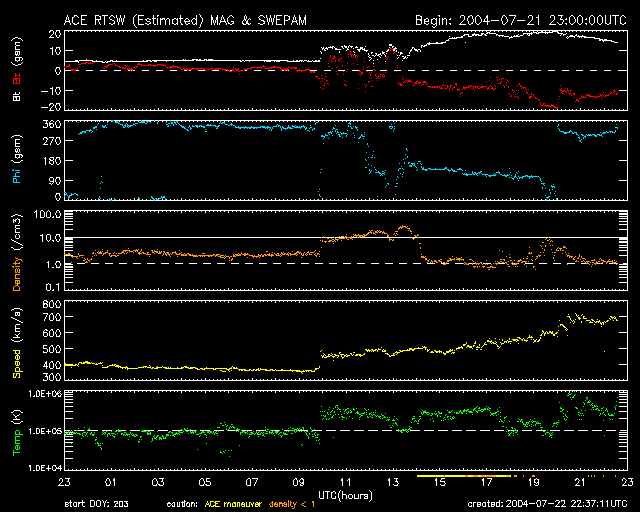640x512 pixels.
Task: Click the '270' tick on the Phi axis
Action: click(x=52, y=141)
